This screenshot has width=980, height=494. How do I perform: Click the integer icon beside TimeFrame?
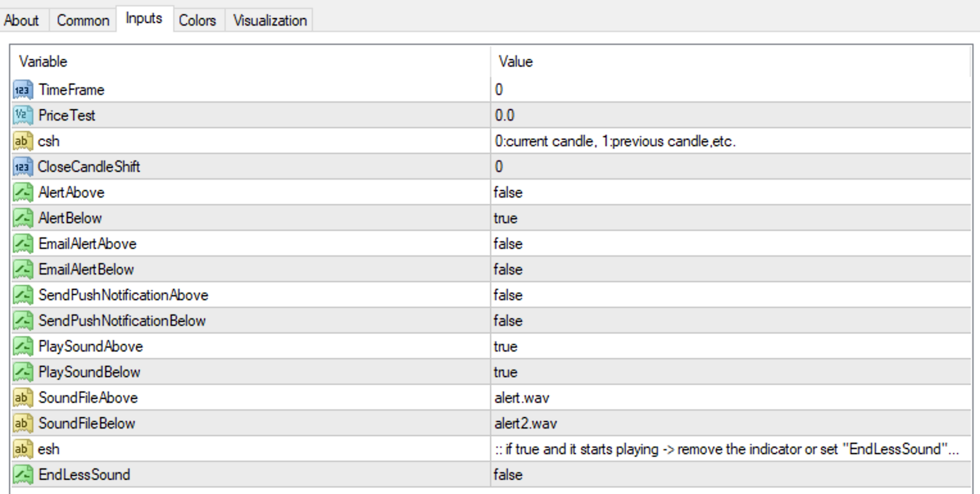point(22,90)
